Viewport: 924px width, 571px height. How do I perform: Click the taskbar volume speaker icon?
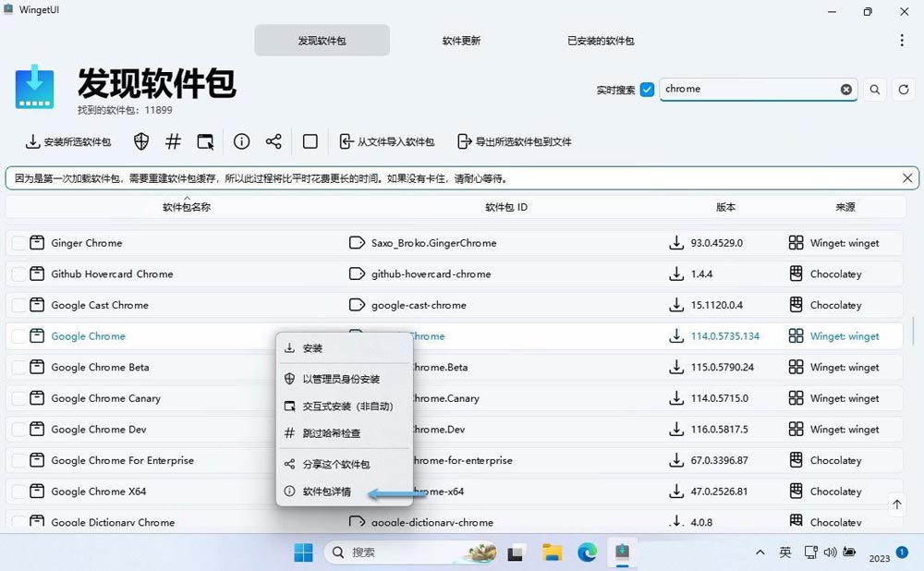pyautogui.click(x=830, y=553)
